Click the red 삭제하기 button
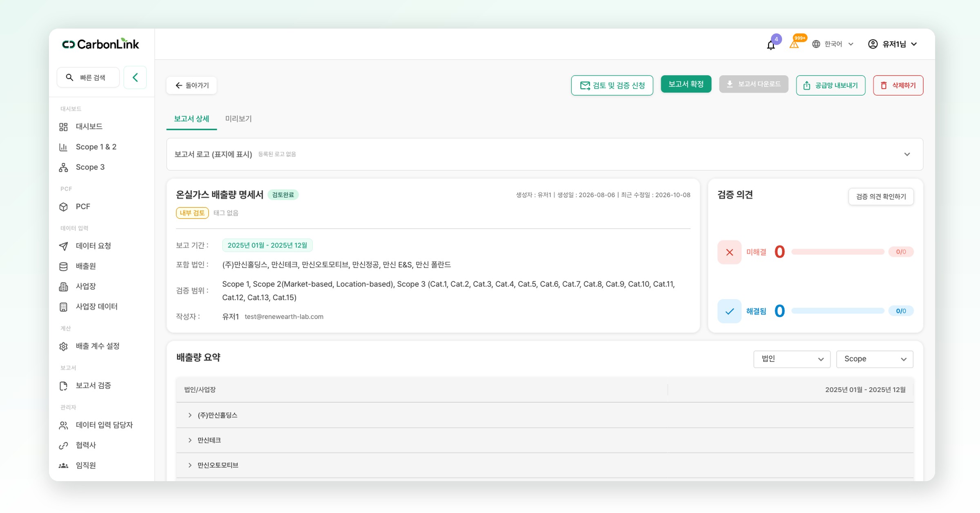 (x=898, y=85)
